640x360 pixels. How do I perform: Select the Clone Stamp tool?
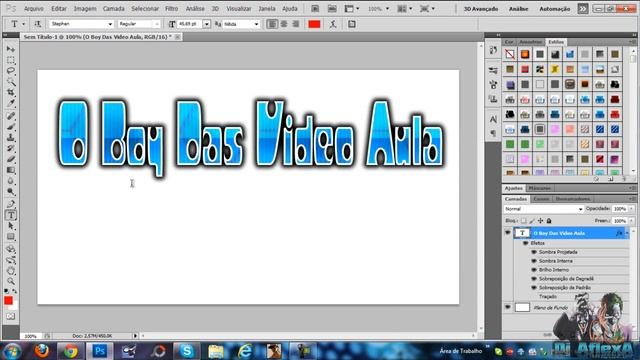click(11, 138)
